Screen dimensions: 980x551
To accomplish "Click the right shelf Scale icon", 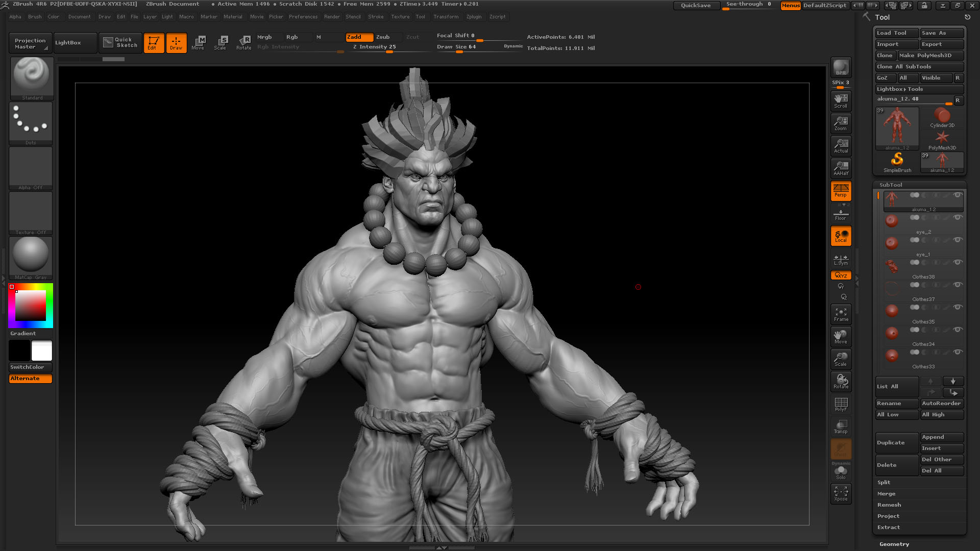I will point(841,359).
